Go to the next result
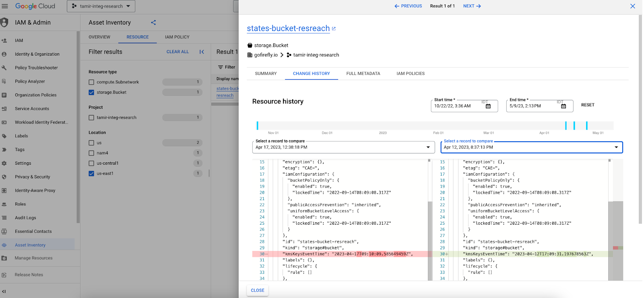Screen dimensions: 644x298 tap(472, 6)
